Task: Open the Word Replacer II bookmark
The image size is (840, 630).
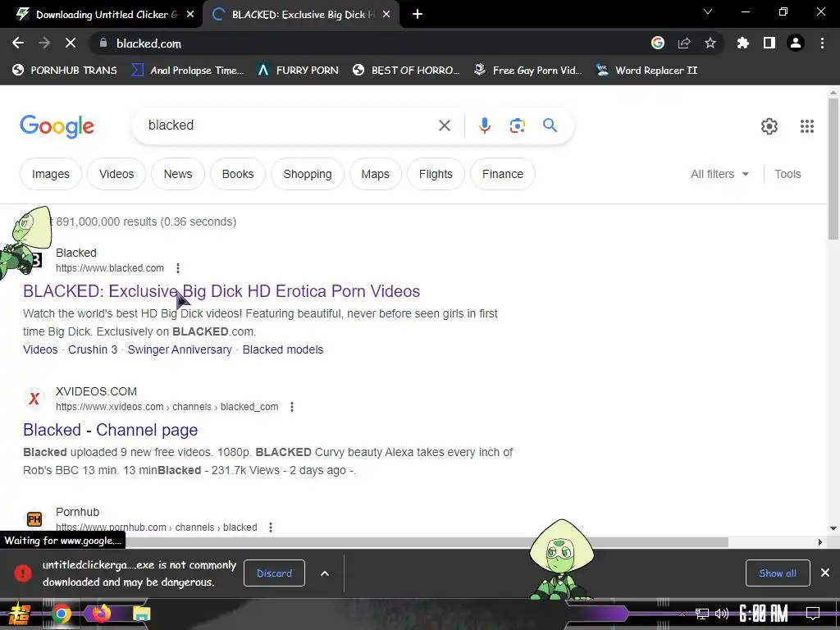Action: [x=647, y=71]
